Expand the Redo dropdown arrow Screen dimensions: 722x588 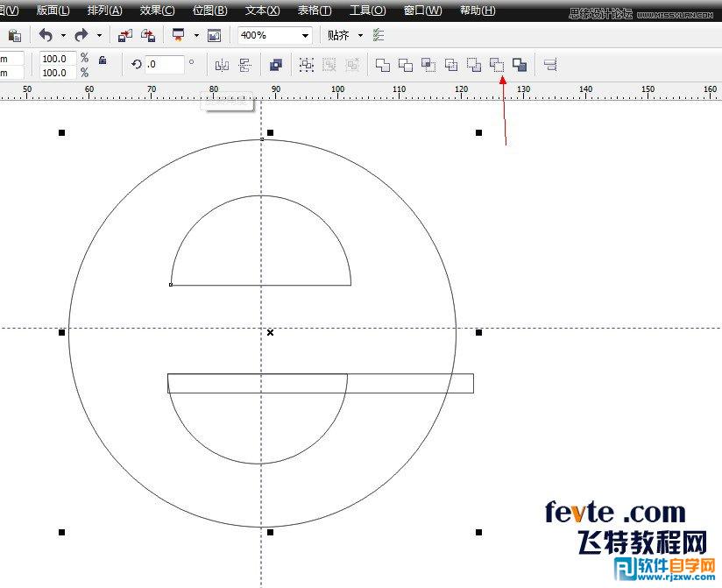coord(98,35)
